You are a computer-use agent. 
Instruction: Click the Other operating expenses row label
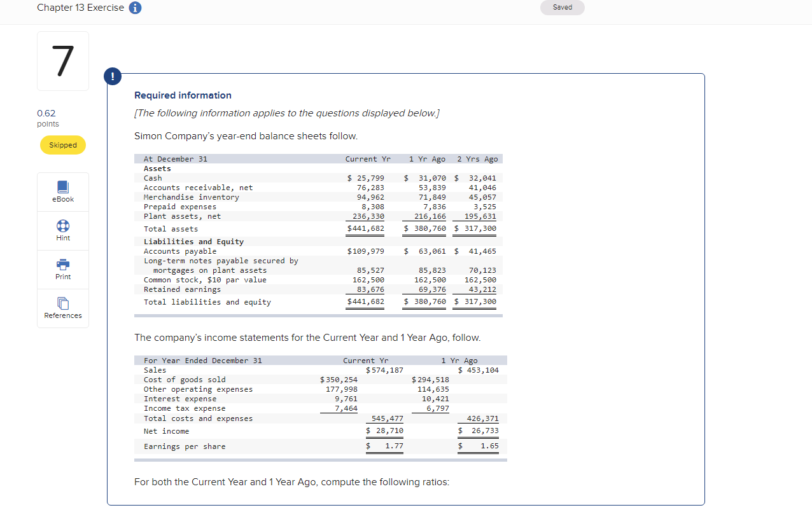tap(198, 389)
